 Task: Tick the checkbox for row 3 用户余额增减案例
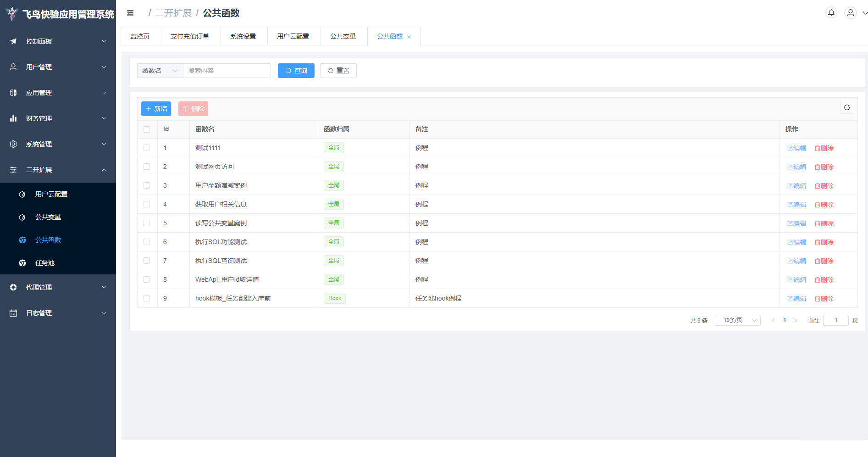pos(147,185)
